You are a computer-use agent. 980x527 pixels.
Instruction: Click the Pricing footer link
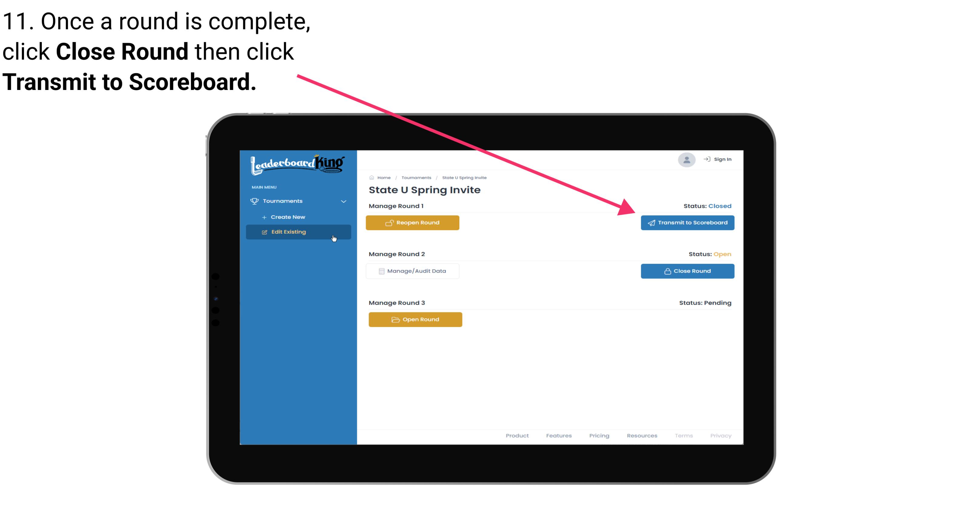[x=598, y=435]
